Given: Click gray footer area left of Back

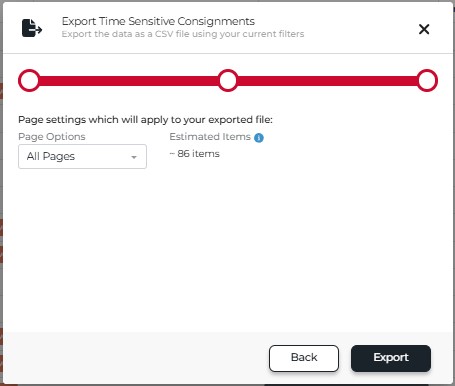Looking at the screenshot, I should (133, 358).
